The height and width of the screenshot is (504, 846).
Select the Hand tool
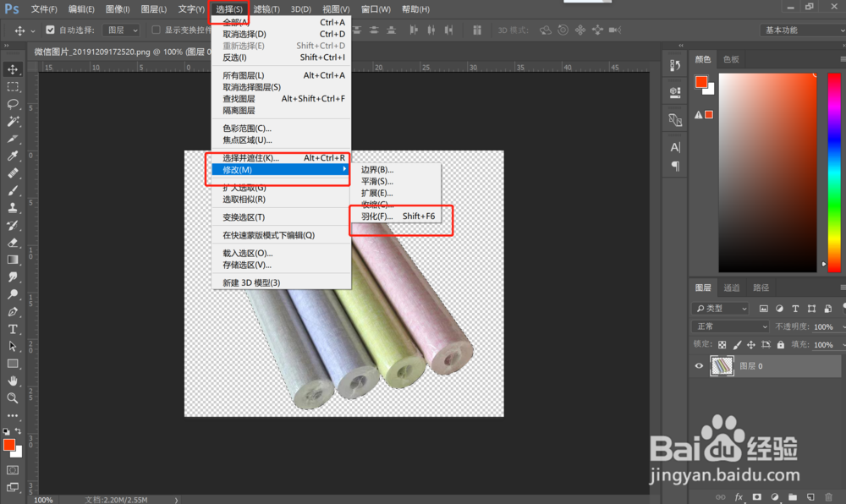tap(13, 381)
